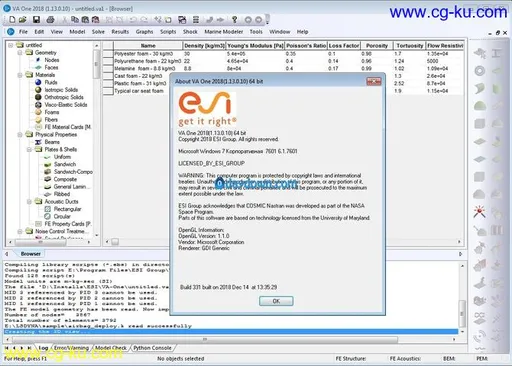
Task: Click the Nodes icon in tree
Action: pos(38,60)
